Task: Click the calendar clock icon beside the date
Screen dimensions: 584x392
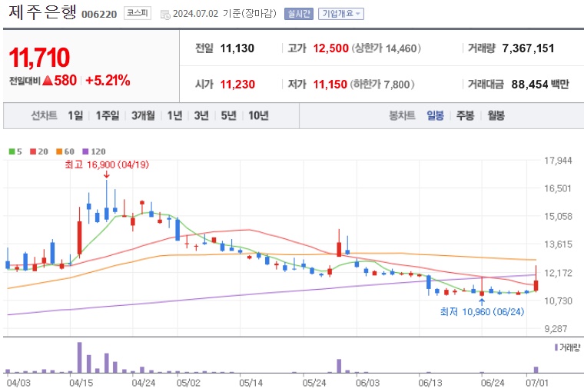Action: 165,15
